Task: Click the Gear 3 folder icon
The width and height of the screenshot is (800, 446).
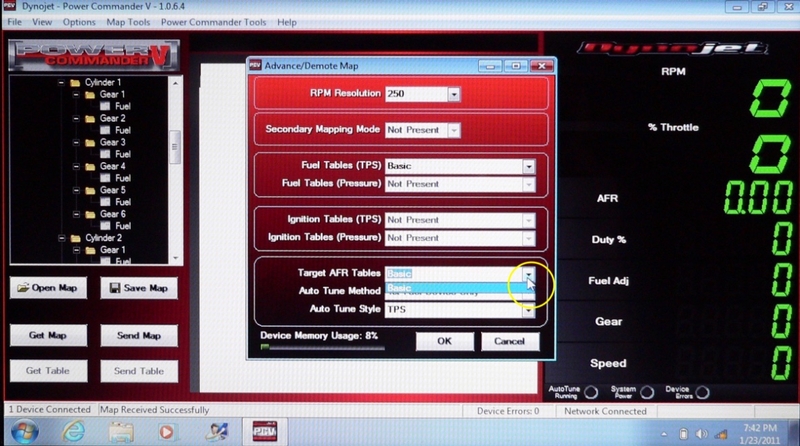Action: click(x=91, y=142)
